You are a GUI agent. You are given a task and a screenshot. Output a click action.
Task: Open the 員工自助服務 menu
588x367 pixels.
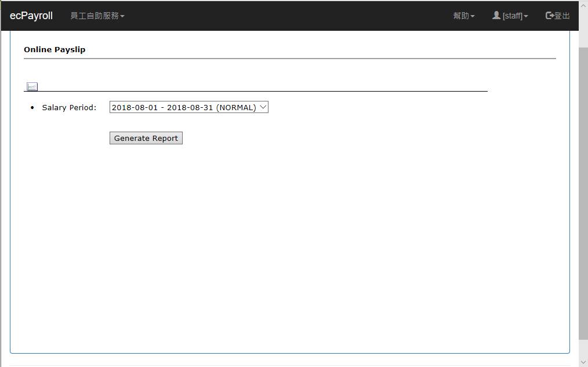(97, 16)
